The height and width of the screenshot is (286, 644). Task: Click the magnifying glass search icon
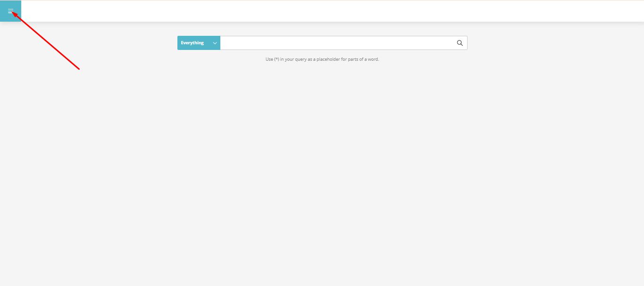coord(460,43)
